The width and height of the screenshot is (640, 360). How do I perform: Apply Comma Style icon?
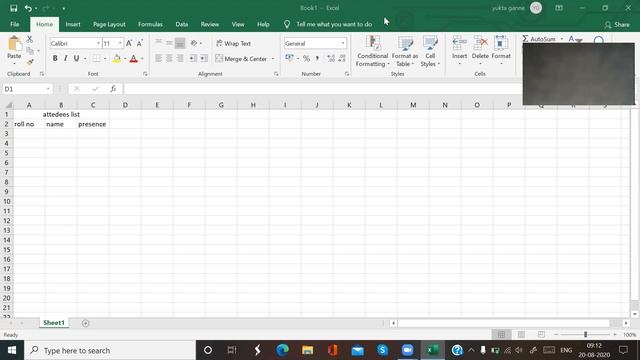click(317, 58)
